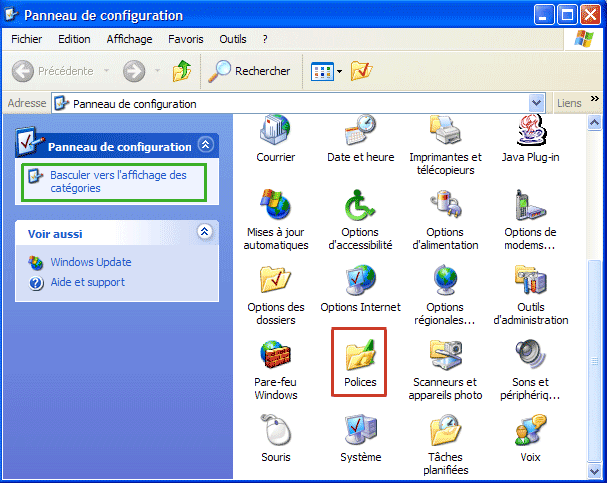Open Options d'alimentation
607x483 pixels.
(x=445, y=219)
